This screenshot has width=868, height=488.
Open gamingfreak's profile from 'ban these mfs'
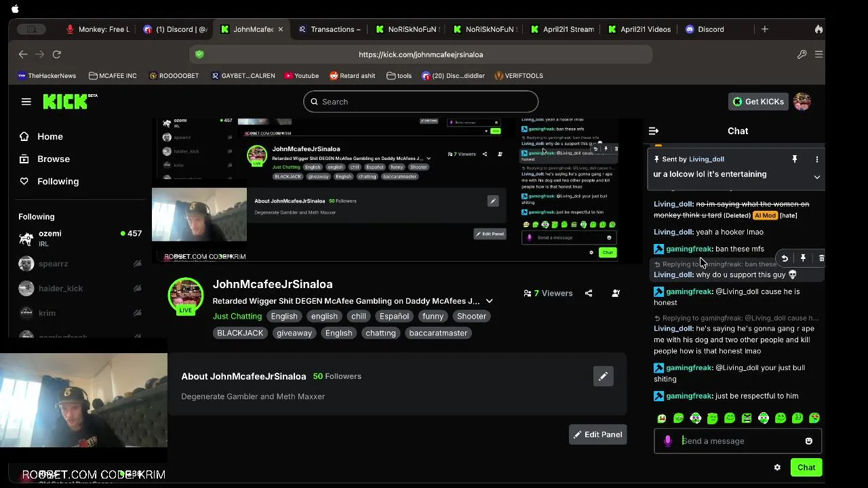pos(689,249)
